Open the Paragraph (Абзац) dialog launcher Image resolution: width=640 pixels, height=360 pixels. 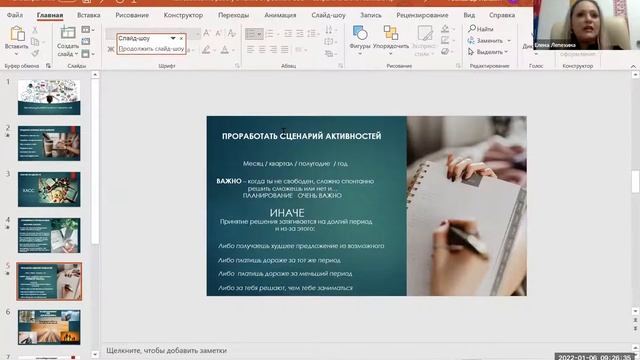pos(340,66)
